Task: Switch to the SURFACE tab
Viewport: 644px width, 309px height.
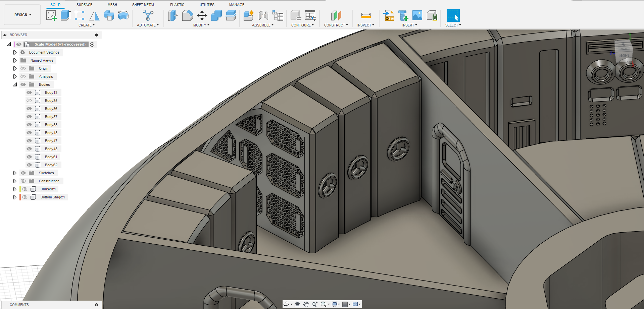Action: coord(84,5)
